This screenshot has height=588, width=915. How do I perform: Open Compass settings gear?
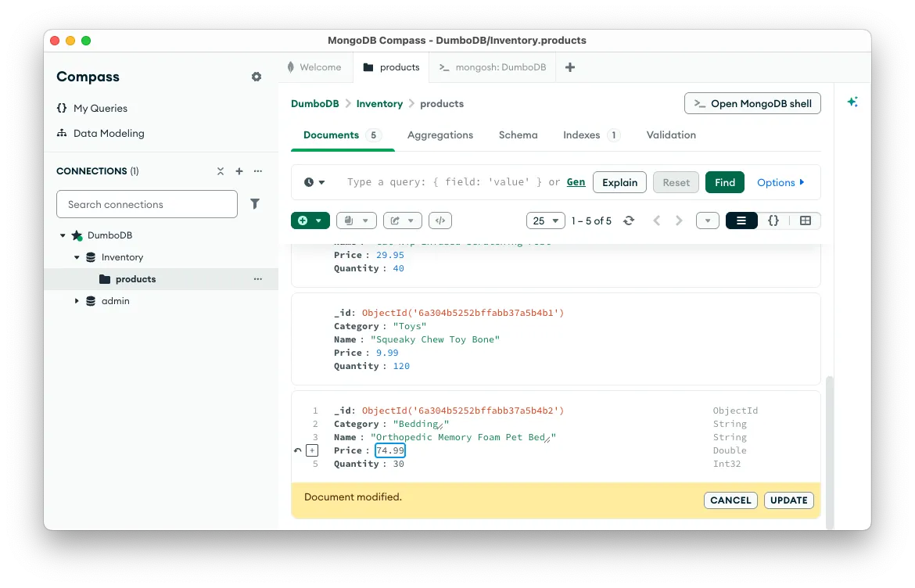click(257, 77)
